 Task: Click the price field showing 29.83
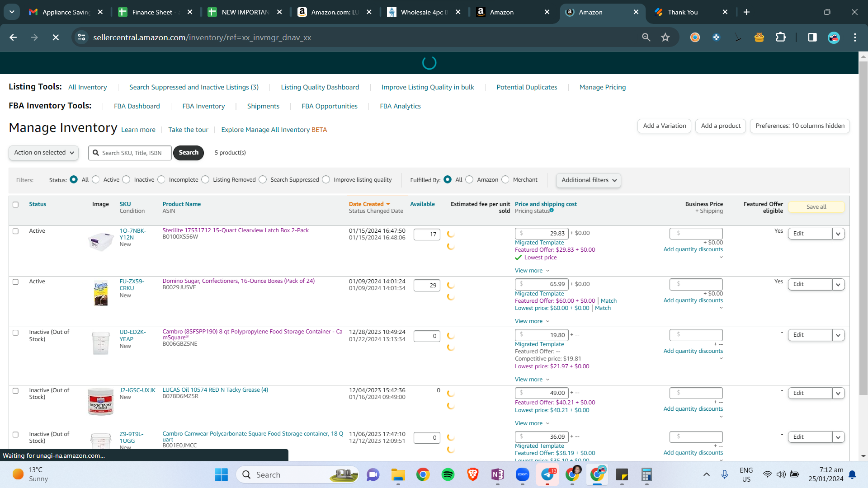[542, 234]
